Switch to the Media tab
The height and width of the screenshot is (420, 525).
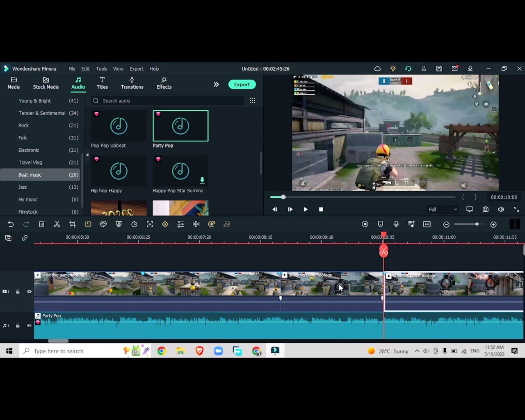[14, 83]
